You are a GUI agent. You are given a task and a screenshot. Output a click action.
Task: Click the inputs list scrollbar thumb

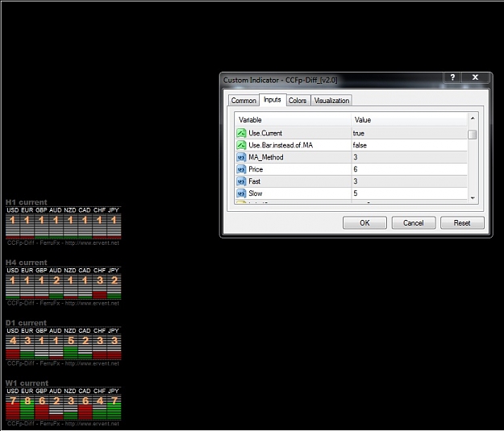473,135
